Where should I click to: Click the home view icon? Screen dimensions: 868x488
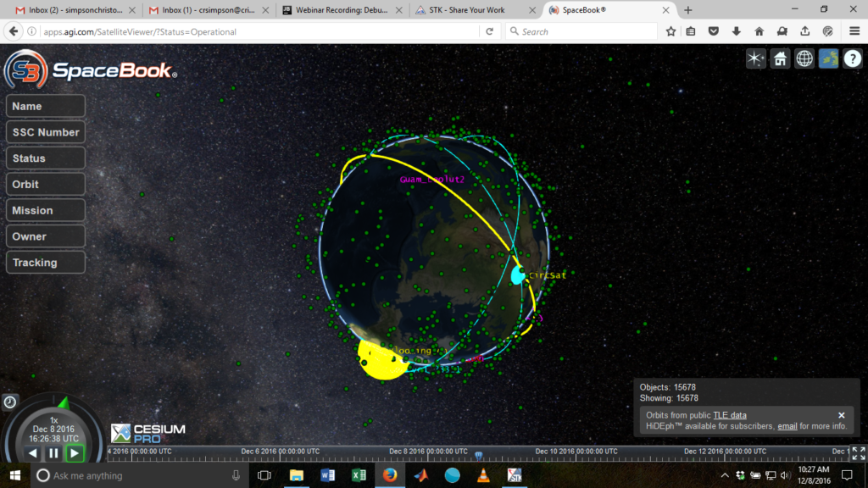[779, 58]
